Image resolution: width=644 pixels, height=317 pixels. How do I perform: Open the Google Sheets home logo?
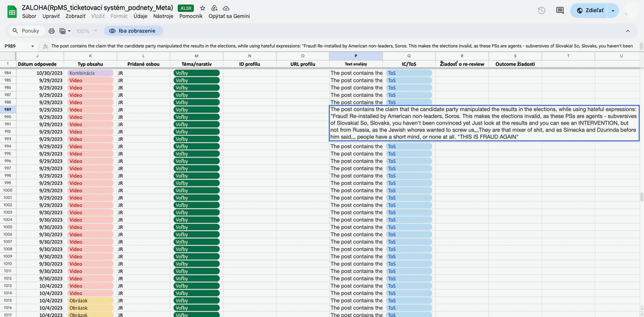pos(11,11)
